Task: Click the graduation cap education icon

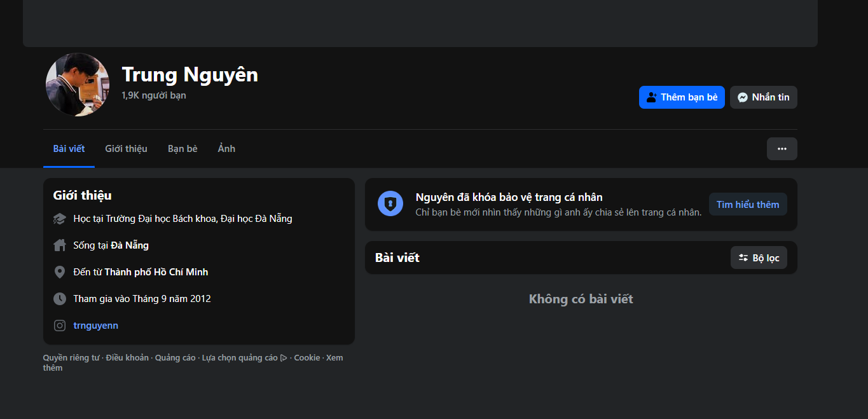Action: [x=60, y=219]
